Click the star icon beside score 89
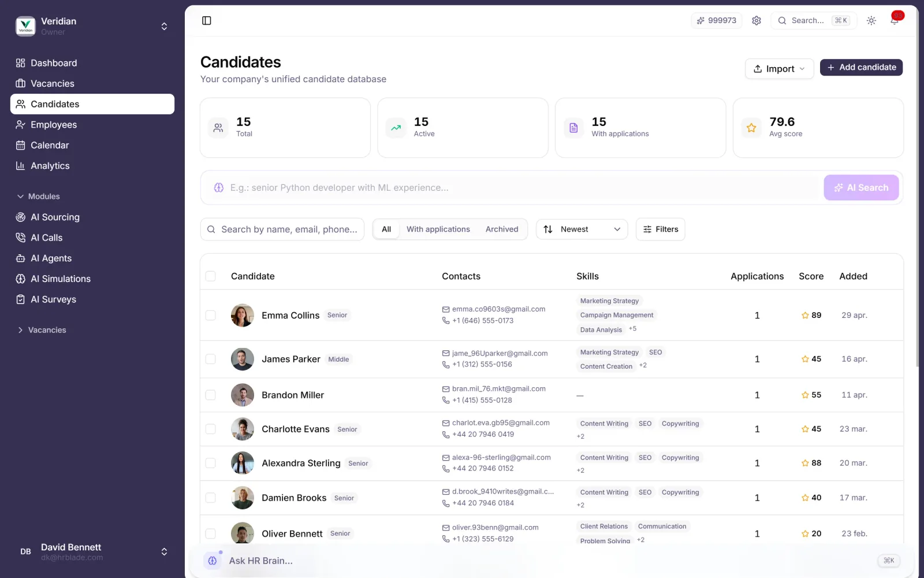Image resolution: width=924 pixels, height=578 pixels. pyautogui.click(x=805, y=316)
